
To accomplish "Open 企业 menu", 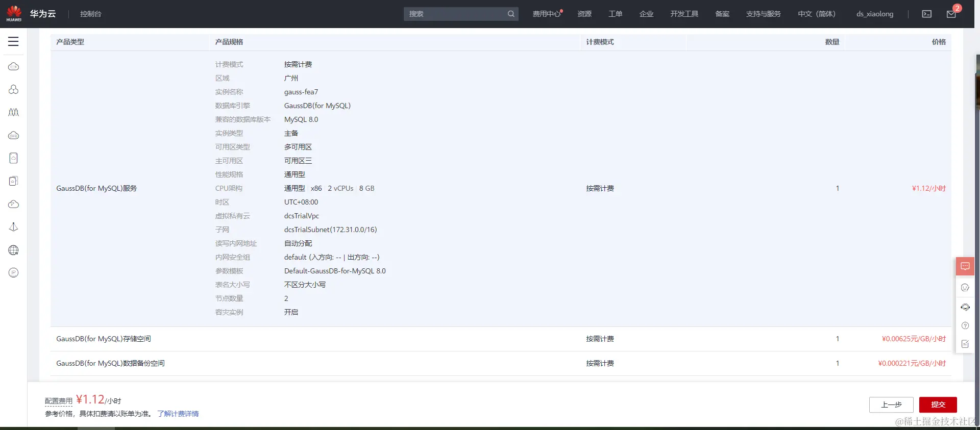I will 647,14.
